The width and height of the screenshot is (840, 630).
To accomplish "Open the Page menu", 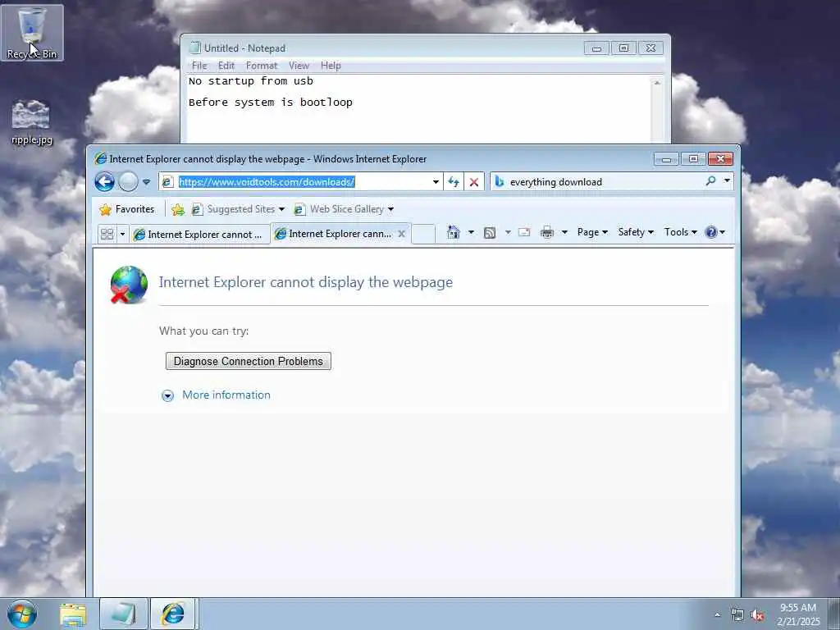I will 592,232.
